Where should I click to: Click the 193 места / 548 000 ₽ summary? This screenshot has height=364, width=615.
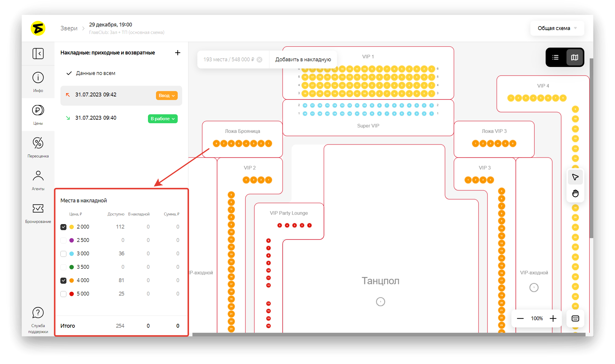click(229, 60)
